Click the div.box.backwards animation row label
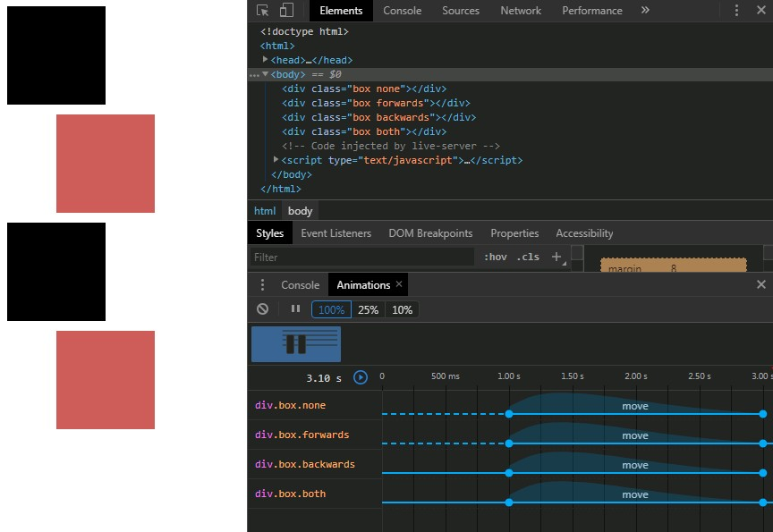 [305, 464]
